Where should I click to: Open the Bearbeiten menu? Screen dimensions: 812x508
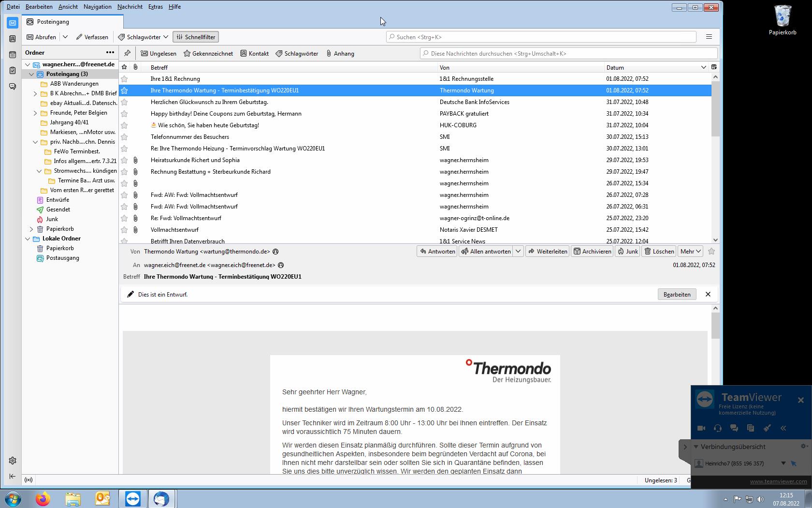pyautogui.click(x=39, y=7)
